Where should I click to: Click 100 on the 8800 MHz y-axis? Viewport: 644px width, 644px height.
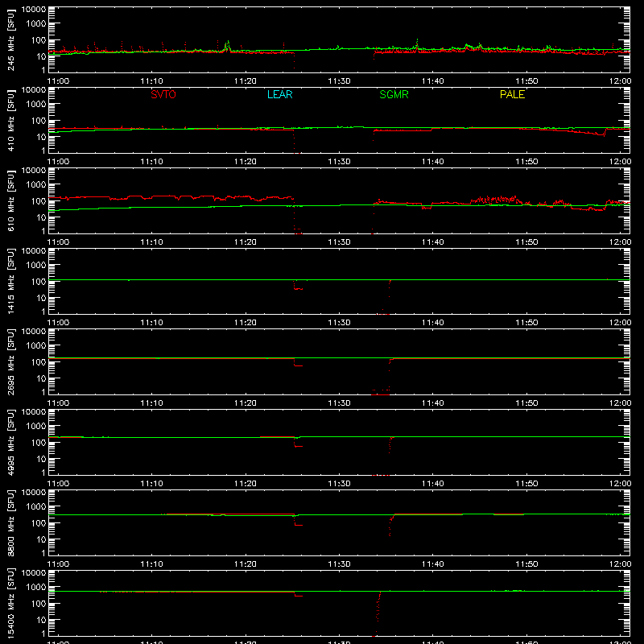39,522
